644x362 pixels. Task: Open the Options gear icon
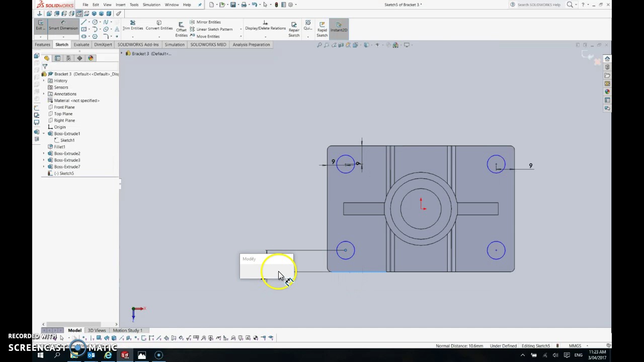[291, 5]
